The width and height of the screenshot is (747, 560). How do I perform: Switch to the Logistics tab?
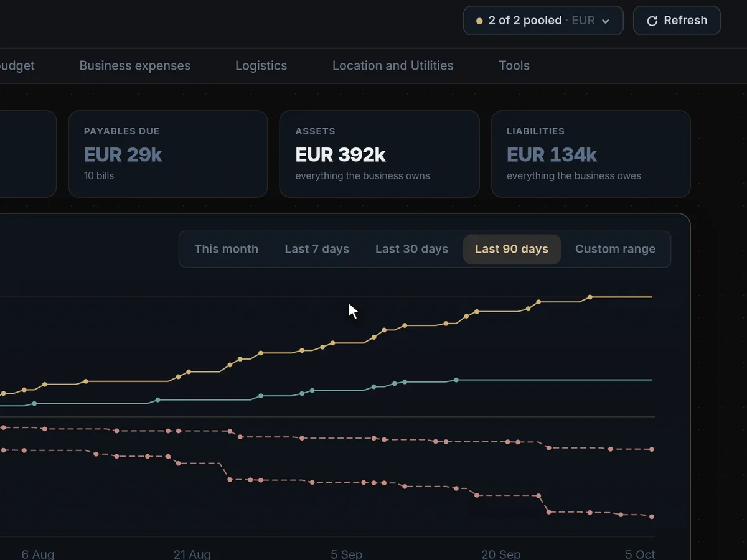pyautogui.click(x=261, y=66)
